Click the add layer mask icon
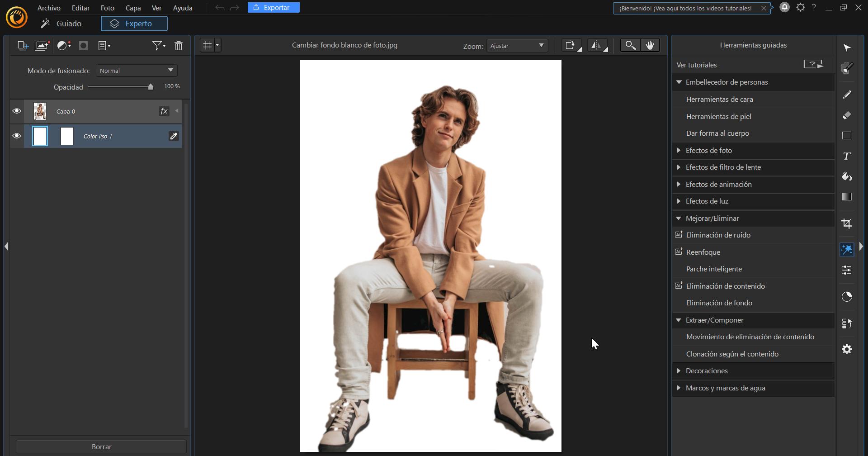Image resolution: width=868 pixels, height=456 pixels. (83, 46)
